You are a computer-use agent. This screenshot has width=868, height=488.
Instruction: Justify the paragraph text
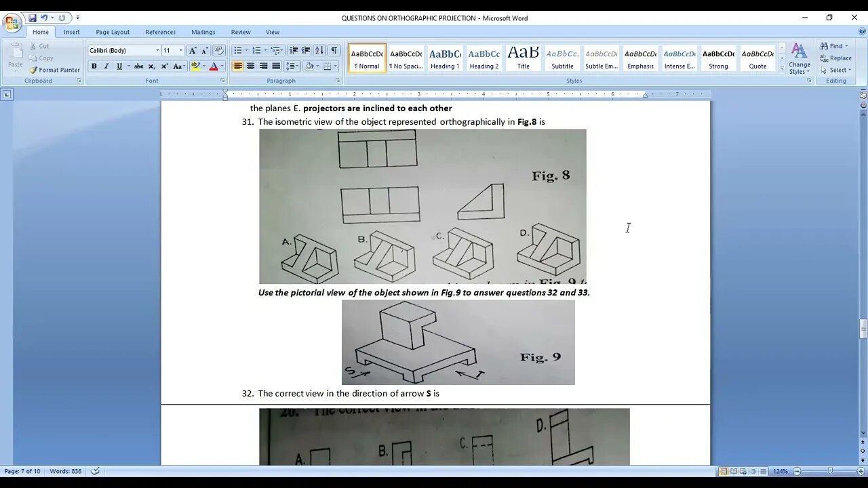click(276, 66)
